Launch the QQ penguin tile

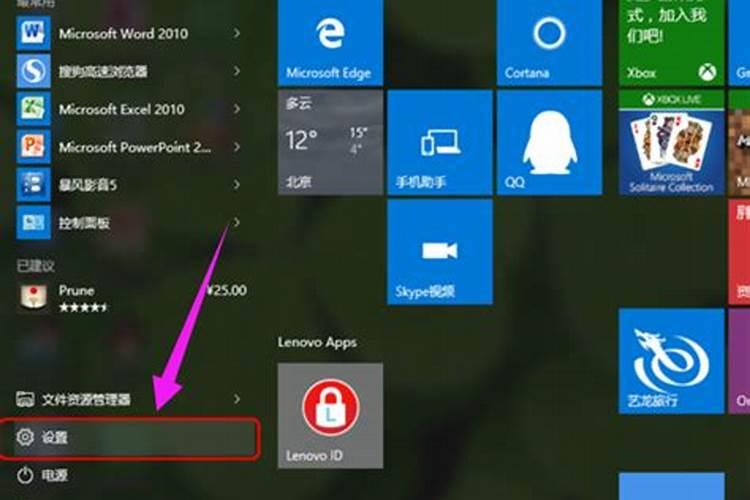coord(549,142)
